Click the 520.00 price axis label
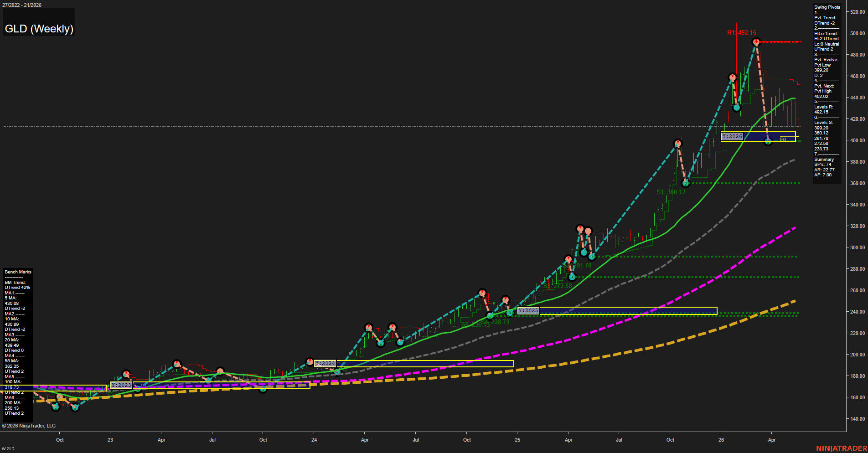The image size is (868, 453). 858,12
